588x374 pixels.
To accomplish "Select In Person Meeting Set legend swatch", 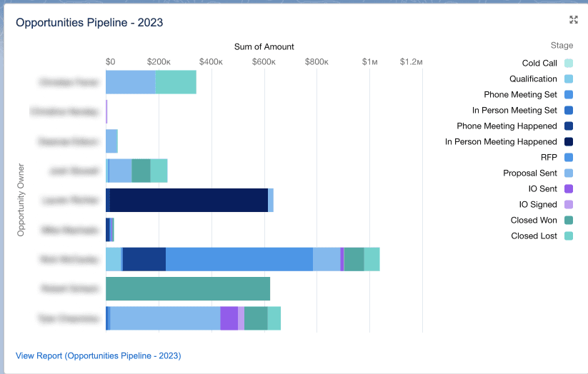I will pos(569,110).
